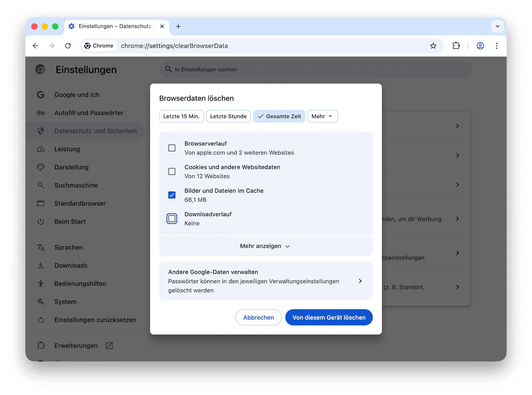Viewport: 532px width, 395px height.
Task: Expand Mehr anzeigen to show more data types
Action: 266,246
